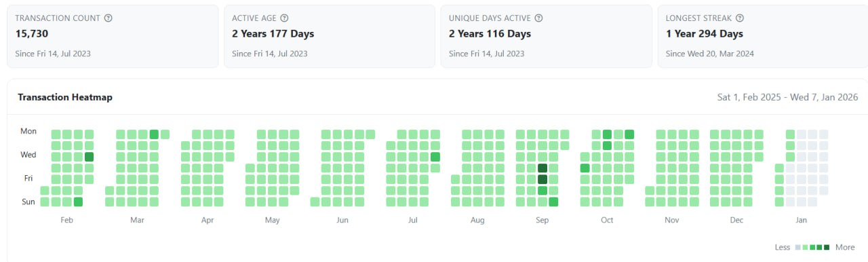The width and height of the screenshot is (868, 262).
Task: Click the help icon beside Active Age
Action: coord(285,18)
